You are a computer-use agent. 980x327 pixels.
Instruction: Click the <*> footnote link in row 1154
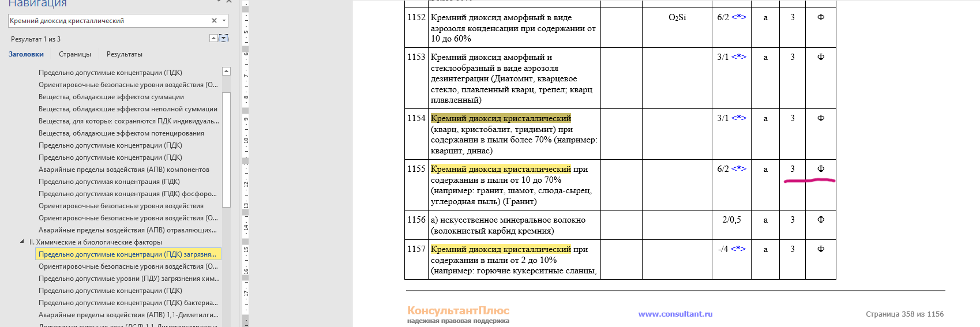pyautogui.click(x=739, y=118)
